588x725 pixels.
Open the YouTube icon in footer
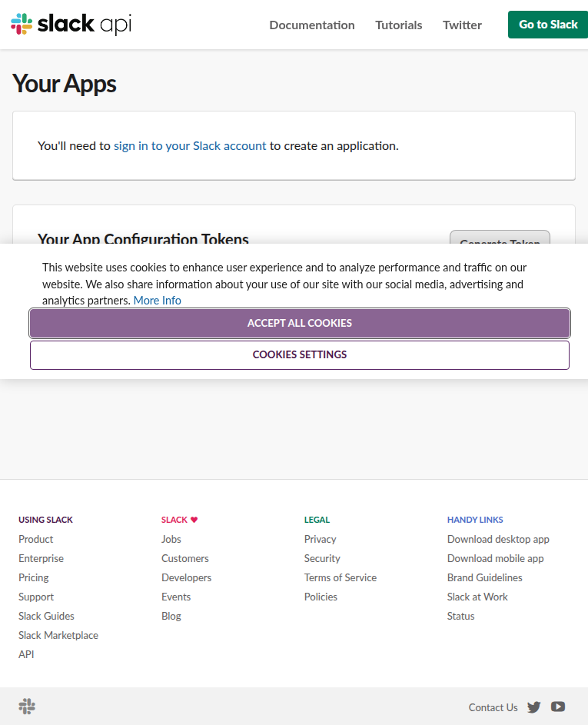[x=558, y=707]
